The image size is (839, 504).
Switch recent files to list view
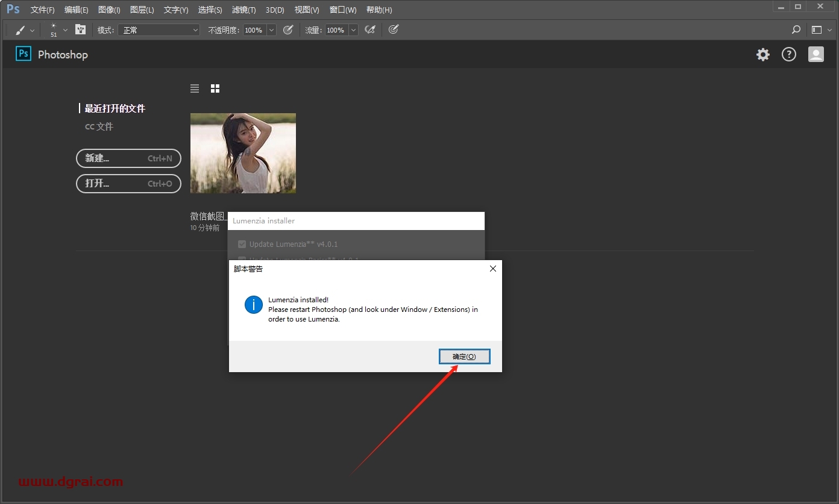[x=195, y=89]
